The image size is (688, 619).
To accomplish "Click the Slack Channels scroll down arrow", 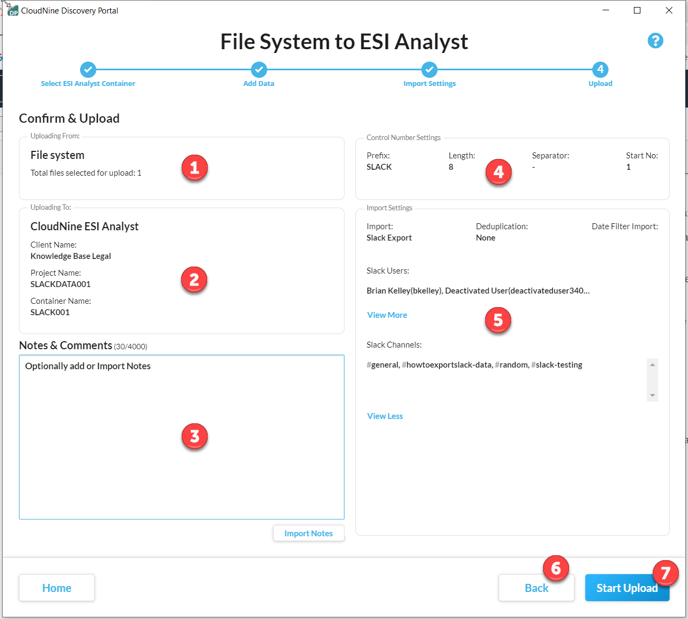I will (652, 395).
